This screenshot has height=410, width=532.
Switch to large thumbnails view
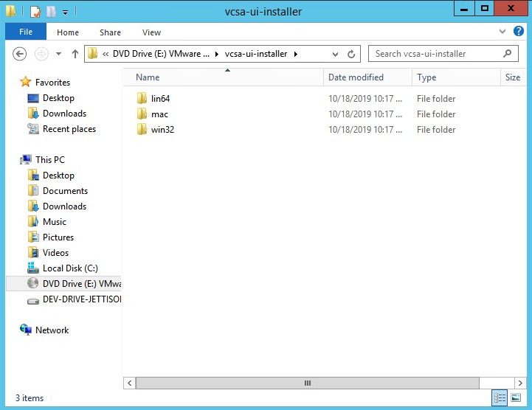(x=516, y=397)
